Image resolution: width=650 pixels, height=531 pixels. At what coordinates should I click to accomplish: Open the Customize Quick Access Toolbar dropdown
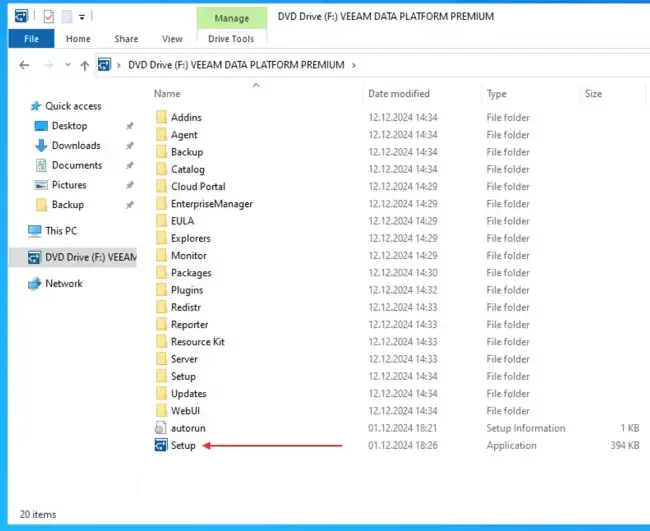pyautogui.click(x=82, y=17)
